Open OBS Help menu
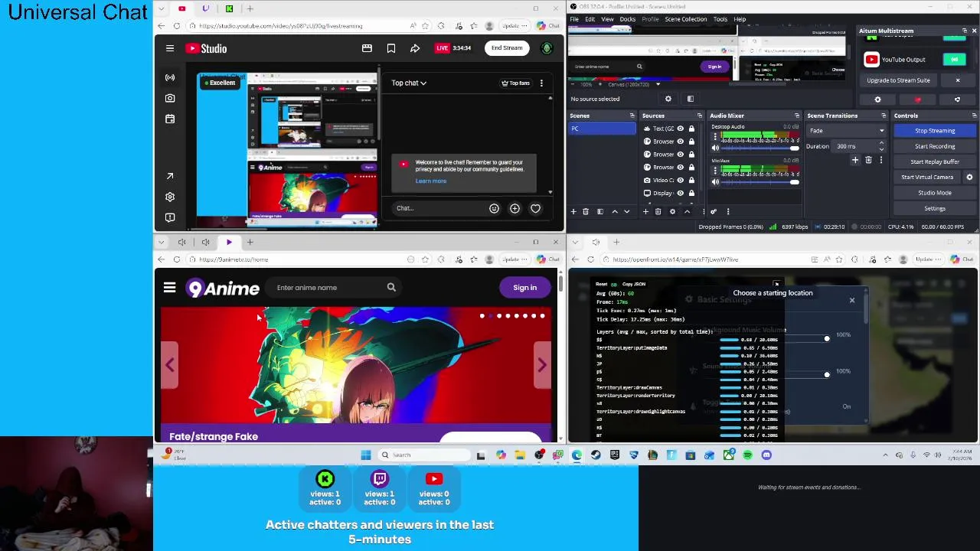This screenshot has width=980, height=551. pos(740,19)
